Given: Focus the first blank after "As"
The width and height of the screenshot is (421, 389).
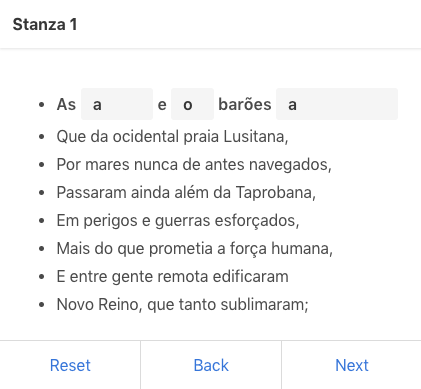Looking at the screenshot, I should [117, 104].
